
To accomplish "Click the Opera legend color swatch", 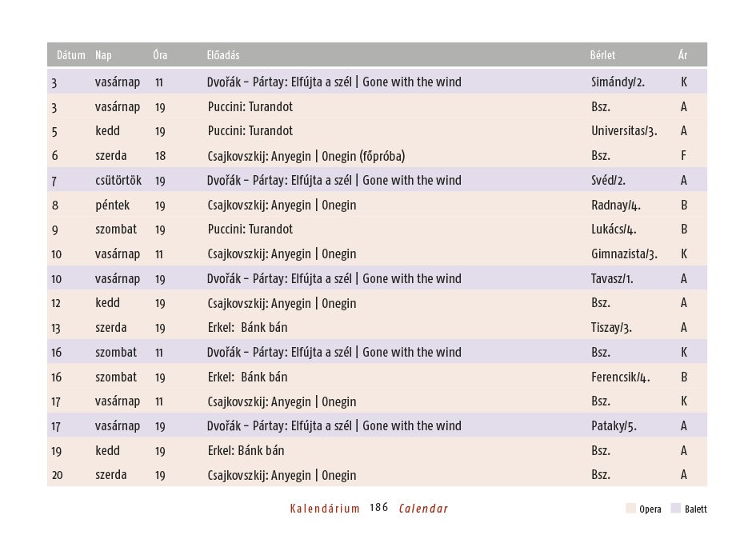I will pos(630,509).
